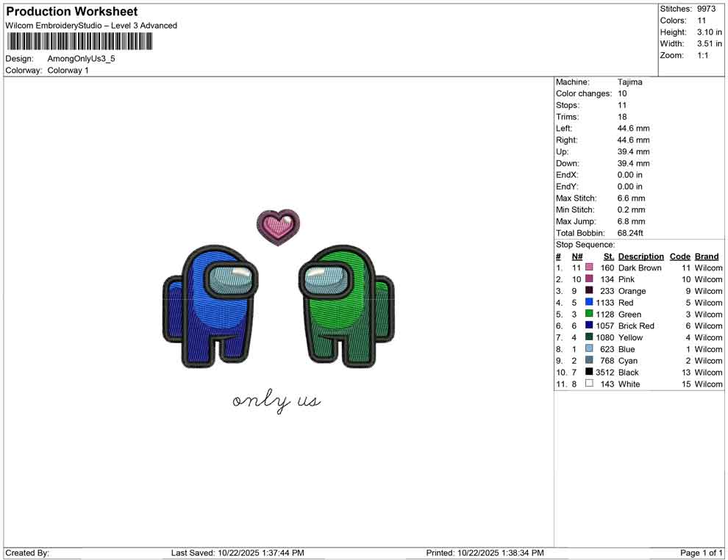Click stitch count 3512 in the Black row
Screen dimensions: 728x560
[604, 372]
